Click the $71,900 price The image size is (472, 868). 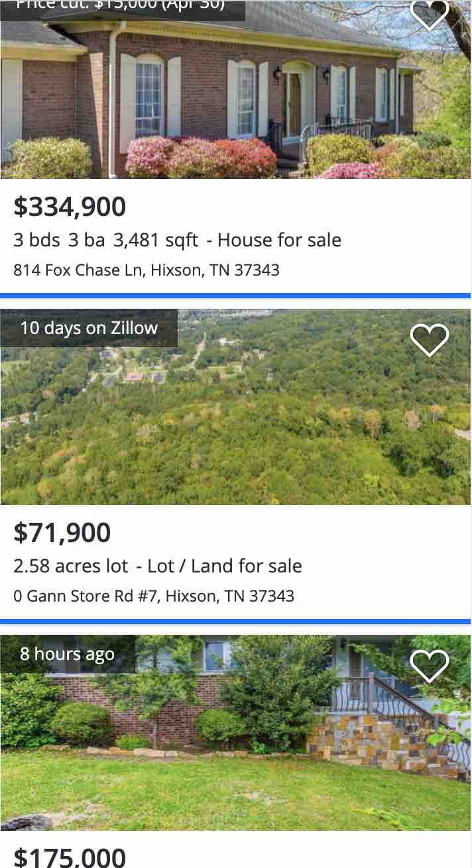(62, 533)
